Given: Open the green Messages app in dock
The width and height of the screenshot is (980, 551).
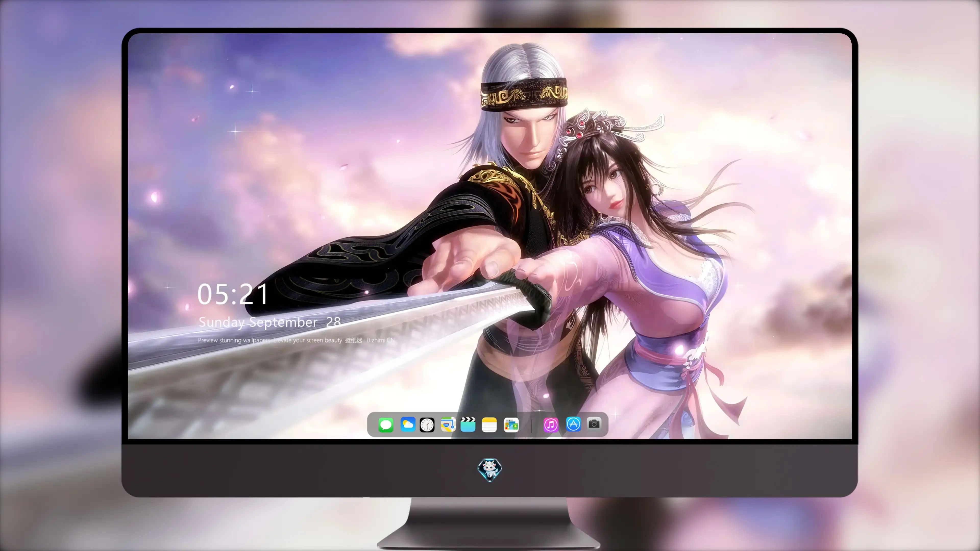Looking at the screenshot, I should point(386,425).
